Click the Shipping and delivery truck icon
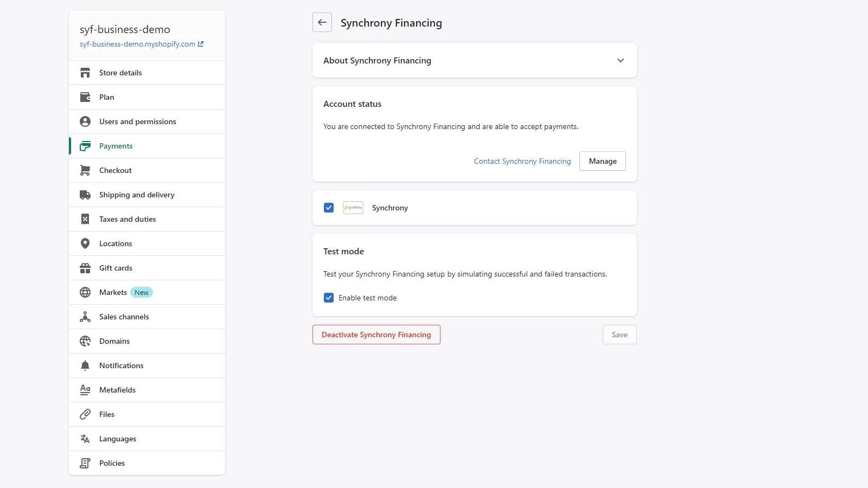868x488 pixels. (x=85, y=195)
